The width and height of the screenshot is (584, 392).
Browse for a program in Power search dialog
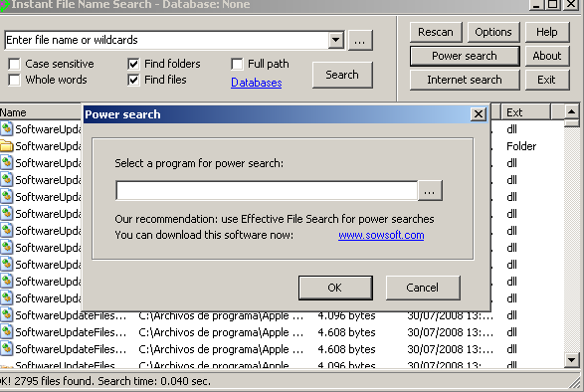tap(430, 191)
